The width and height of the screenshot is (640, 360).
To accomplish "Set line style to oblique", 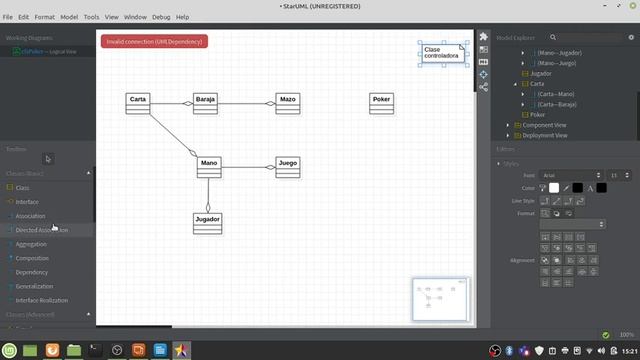I will point(556,201).
